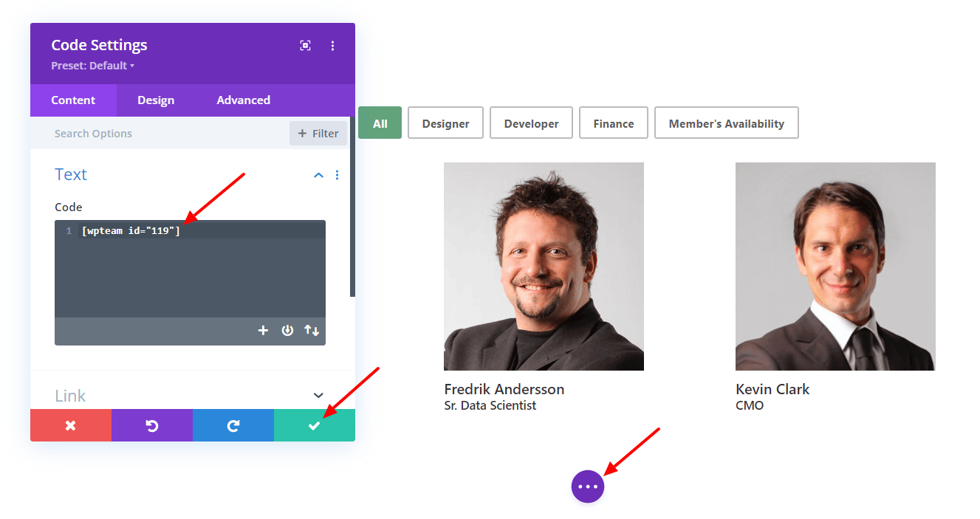Screen dimensions: 980x519
Task: Click the Text section title
Action: (71, 175)
